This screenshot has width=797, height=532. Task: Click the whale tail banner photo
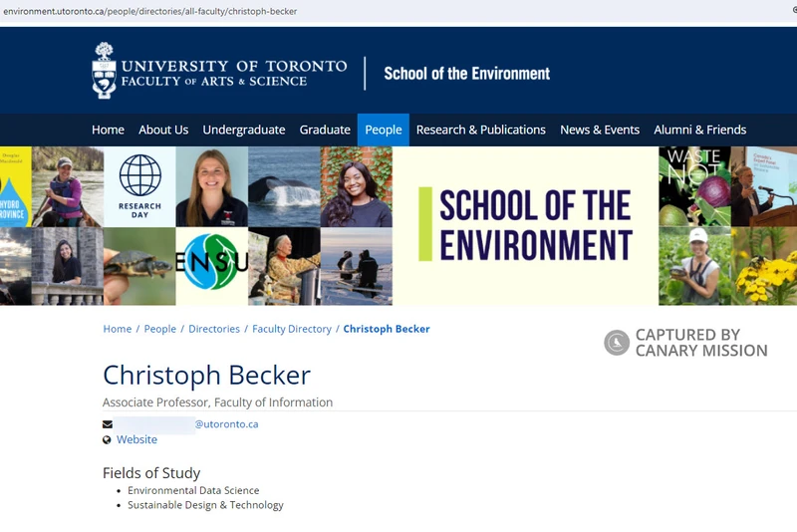pyautogui.click(x=284, y=187)
